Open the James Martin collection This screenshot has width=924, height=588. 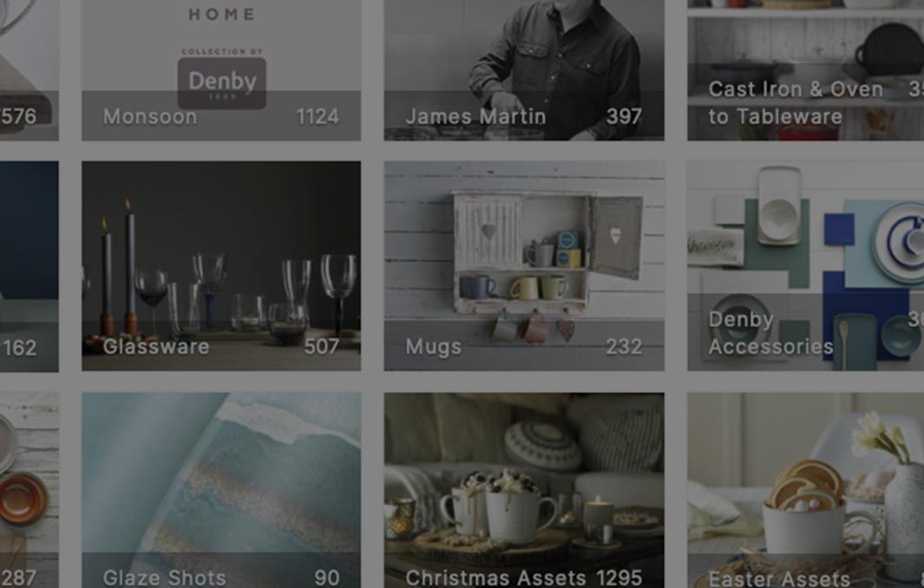pos(524,70)
